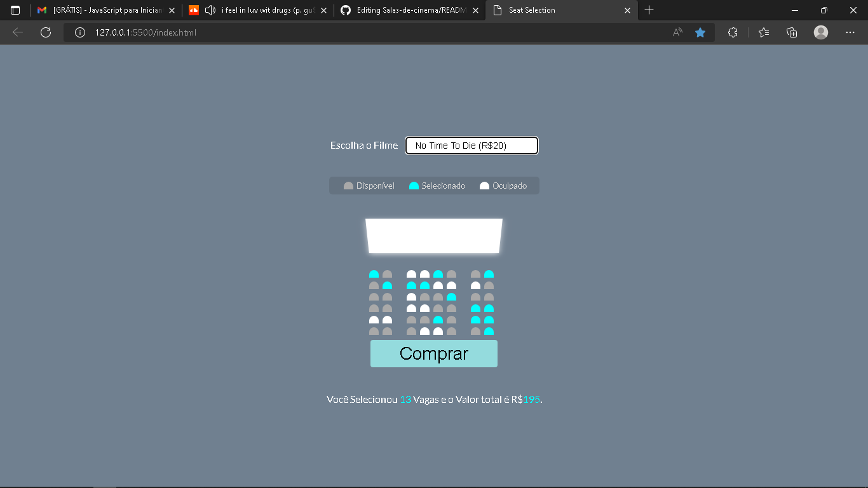This screenshot has width=868, height=488.
Task: Open the movie selection dropdown
Action: 471,145
